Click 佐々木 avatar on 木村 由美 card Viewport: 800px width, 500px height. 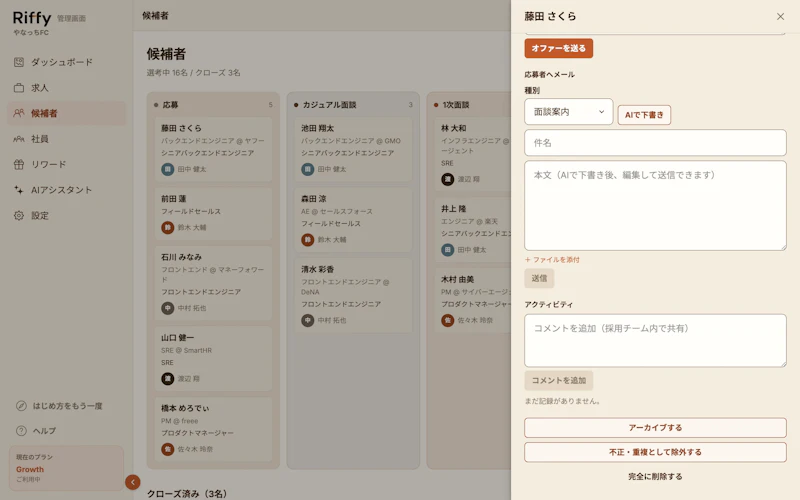447,320
